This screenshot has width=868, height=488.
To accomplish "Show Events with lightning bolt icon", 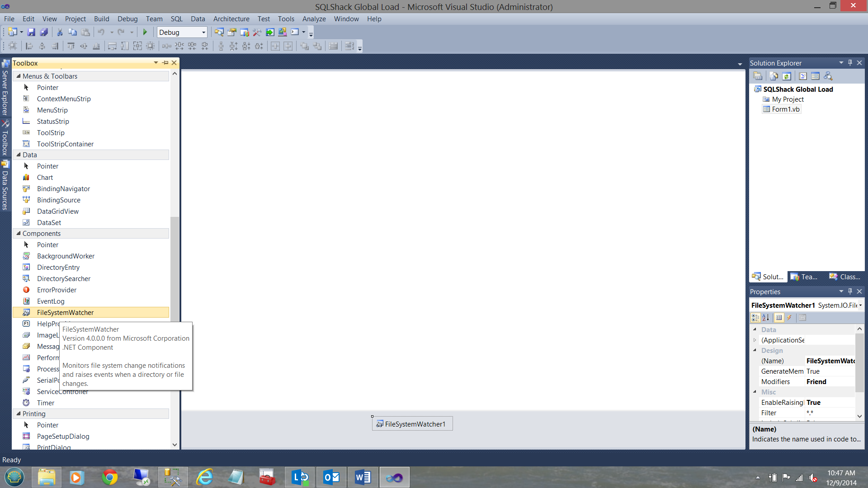I will 789,318.
